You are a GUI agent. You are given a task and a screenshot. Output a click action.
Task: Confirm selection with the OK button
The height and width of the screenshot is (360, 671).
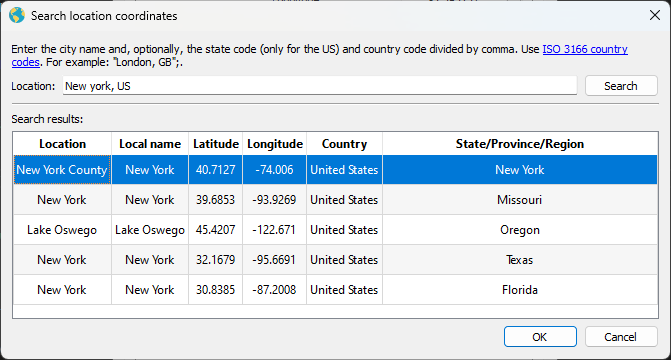(x=540, y=337)
